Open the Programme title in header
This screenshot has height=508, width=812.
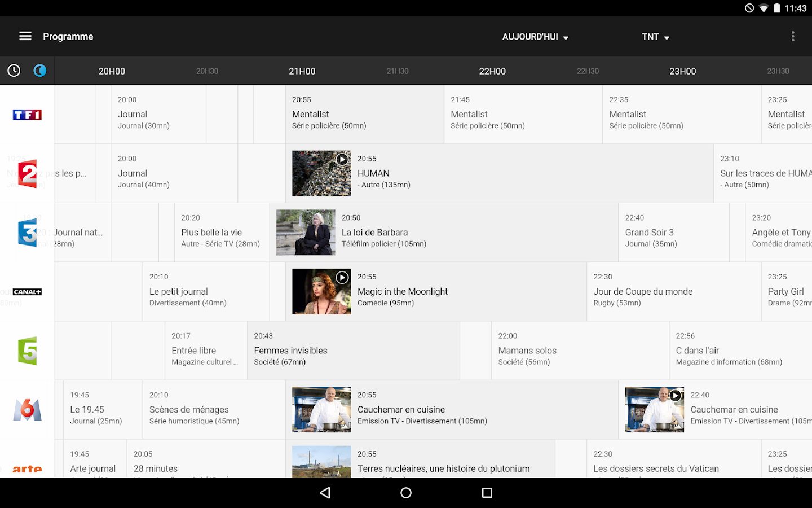click(x=68, y=37)
